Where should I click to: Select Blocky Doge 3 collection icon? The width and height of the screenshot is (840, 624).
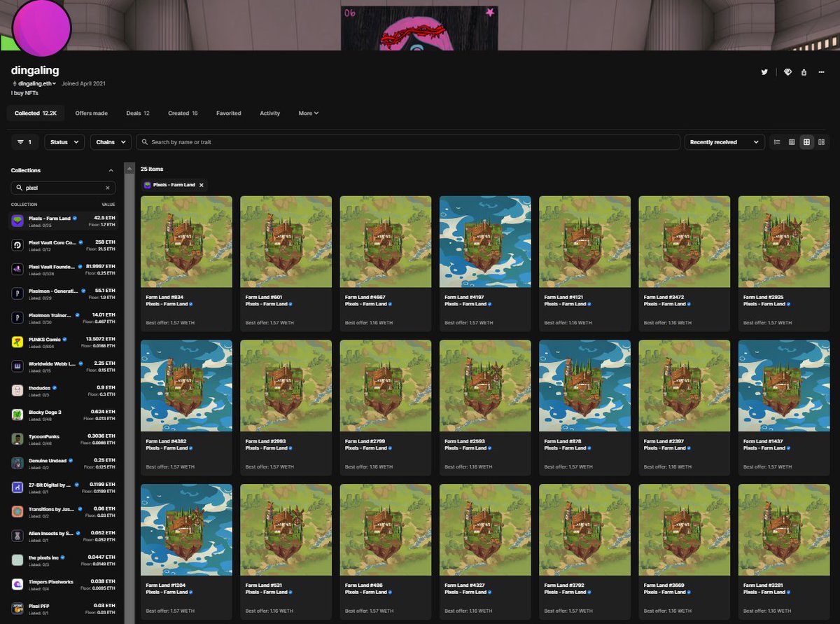[x=17, y=415]
